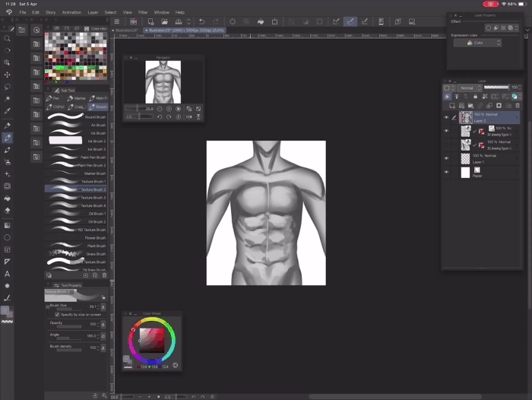
Task: Open the Animation menu
Action: click(71, 12)
